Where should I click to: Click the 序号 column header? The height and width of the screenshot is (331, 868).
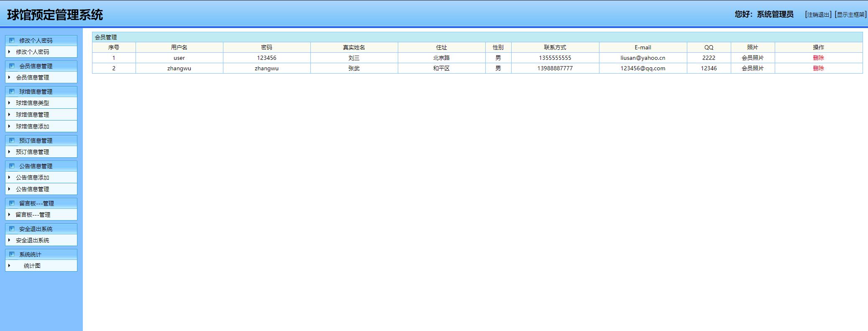click(114, 47)
